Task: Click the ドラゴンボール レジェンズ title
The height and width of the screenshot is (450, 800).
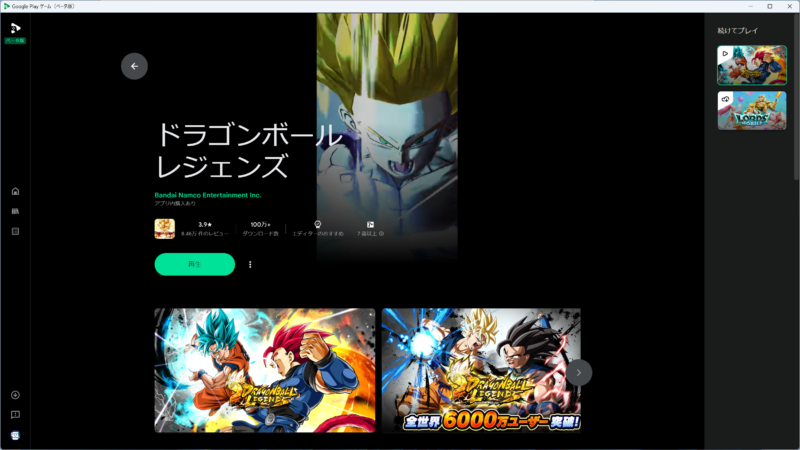Action: coord(248,151)
